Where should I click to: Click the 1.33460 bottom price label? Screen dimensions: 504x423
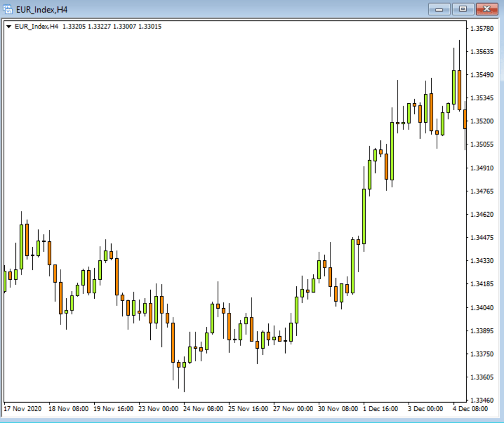[482, 400]
